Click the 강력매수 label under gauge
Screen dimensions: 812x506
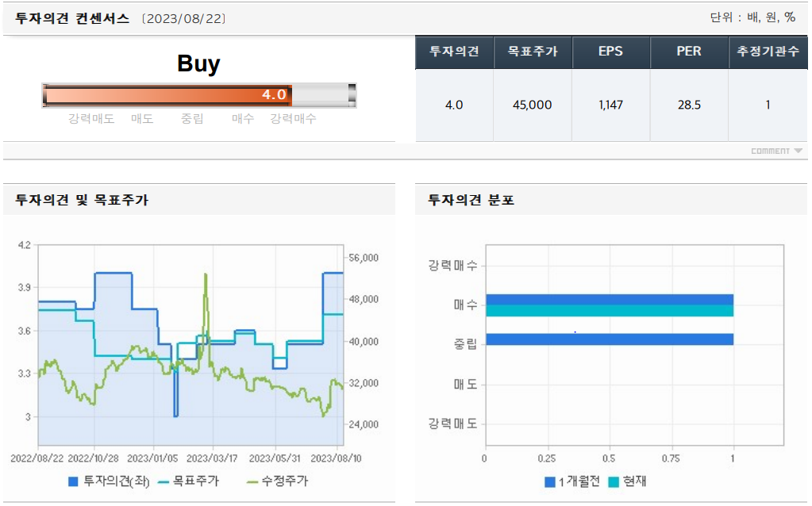pyautogui.click(x=293, y=118)
